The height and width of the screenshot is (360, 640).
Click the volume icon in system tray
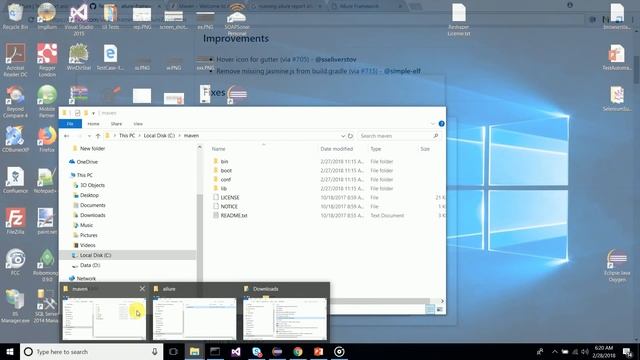pyautogui.click(x=584, y=351)
